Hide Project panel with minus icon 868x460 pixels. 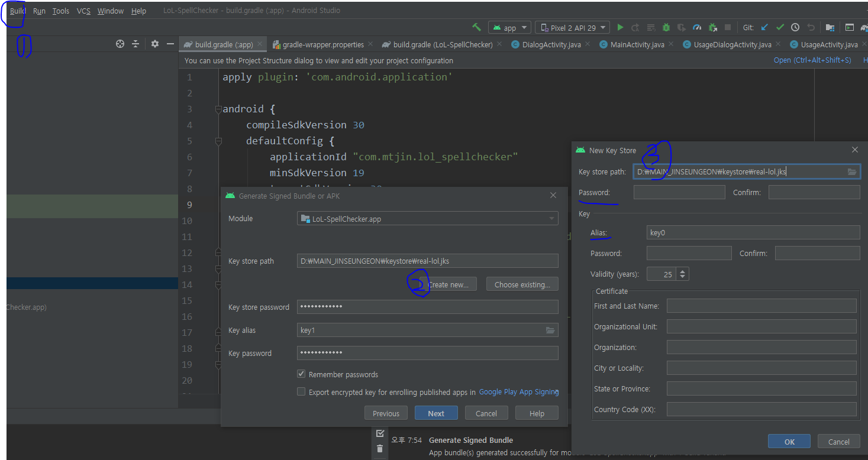tap(170, 44)
